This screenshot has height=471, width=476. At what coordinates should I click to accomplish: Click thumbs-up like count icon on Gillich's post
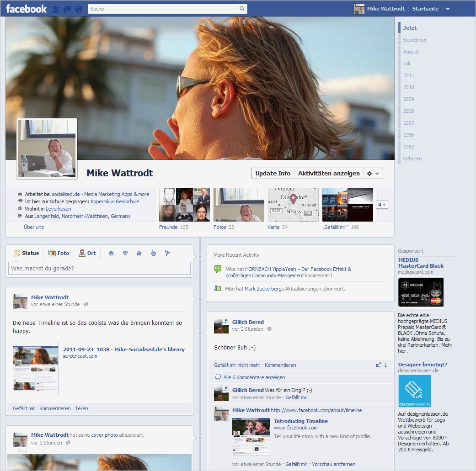[379, 365]
